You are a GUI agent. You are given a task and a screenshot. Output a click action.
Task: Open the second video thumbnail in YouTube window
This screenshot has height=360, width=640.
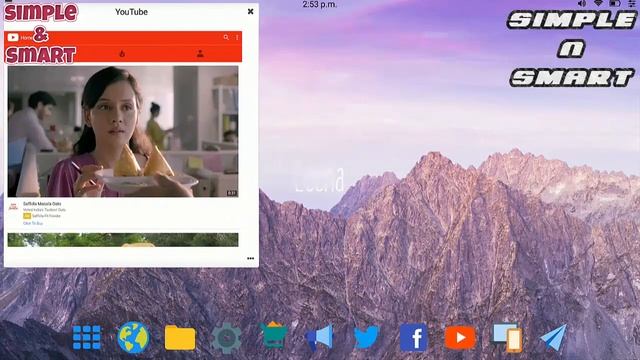coord(123,240)
